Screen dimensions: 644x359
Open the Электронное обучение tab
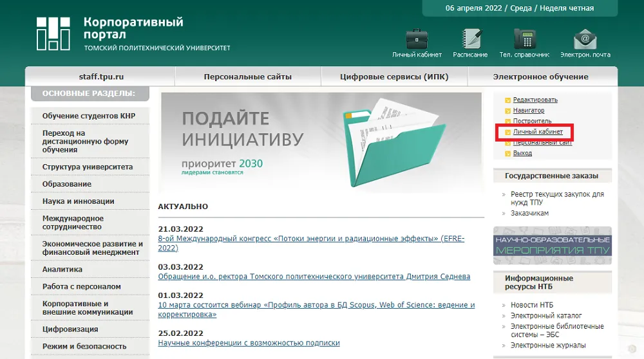click(540, 77)
